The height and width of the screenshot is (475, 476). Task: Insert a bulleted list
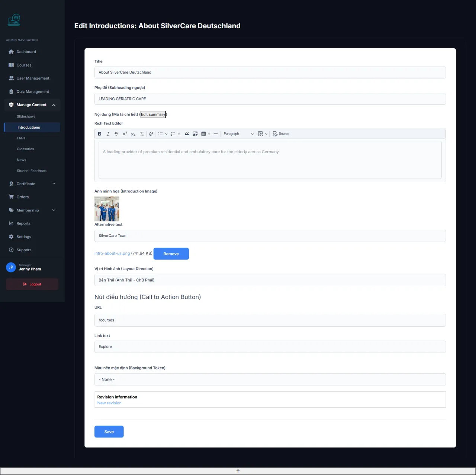pyautogui.click(x=160, y=134)
